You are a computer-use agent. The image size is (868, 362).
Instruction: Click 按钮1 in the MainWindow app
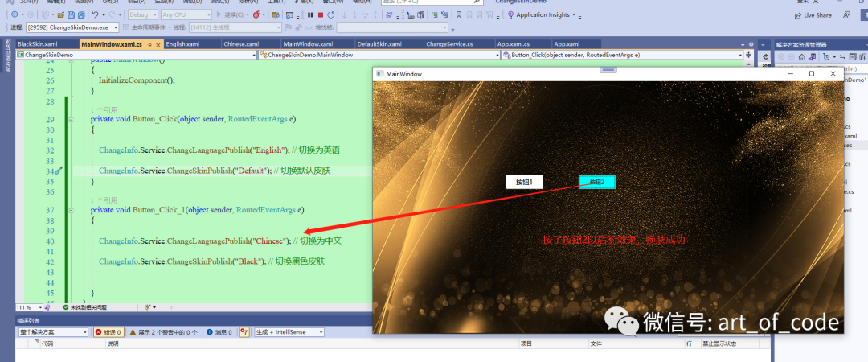pos(524,182)
